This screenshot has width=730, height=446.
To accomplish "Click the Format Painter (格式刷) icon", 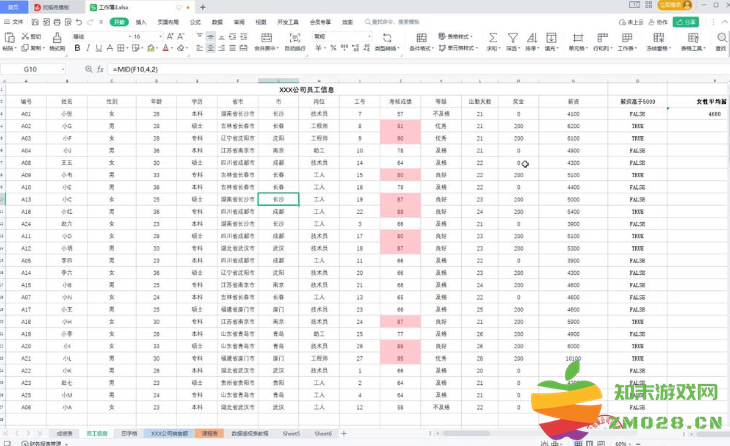I will pos(57,42).
